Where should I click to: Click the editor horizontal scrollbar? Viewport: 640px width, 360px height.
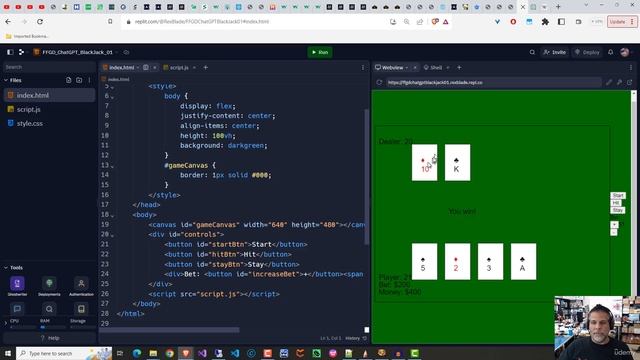pos(169,330)
